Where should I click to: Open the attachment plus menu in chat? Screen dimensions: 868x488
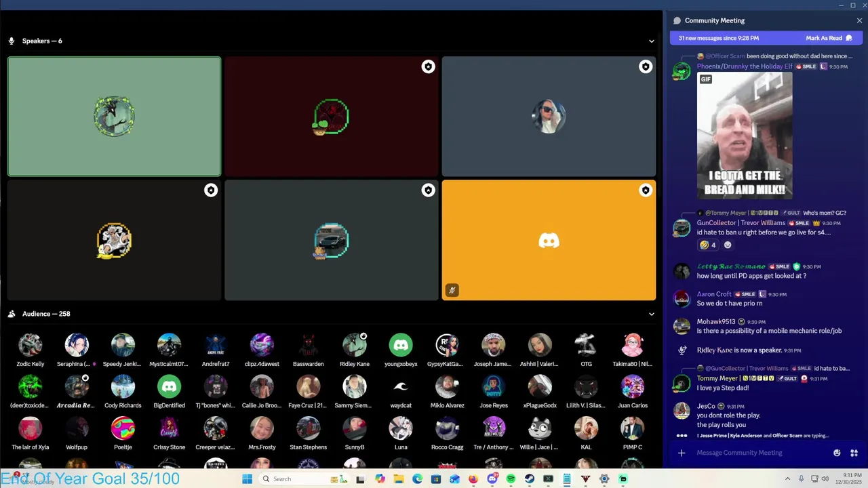[x=682, y=453]
